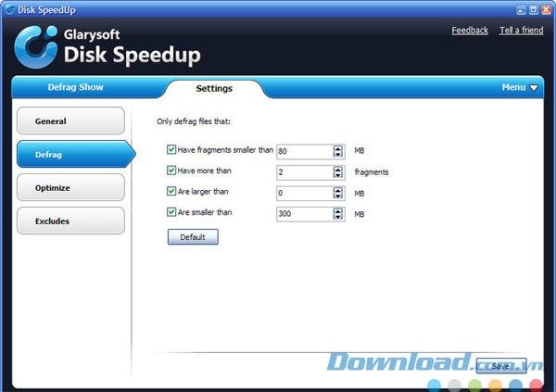Decrease the fragments smaller than MB value
The image size is (556, 392).
(x=337, y=155)
